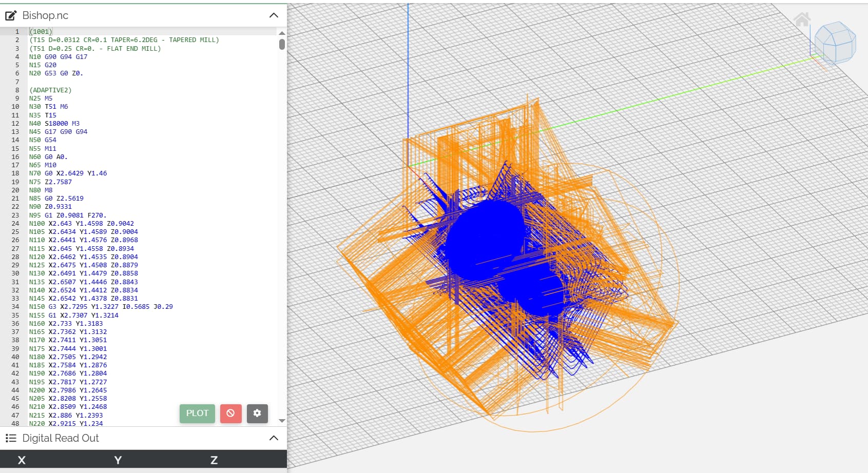Click line number 34 in the gutter

click(15, 307)
